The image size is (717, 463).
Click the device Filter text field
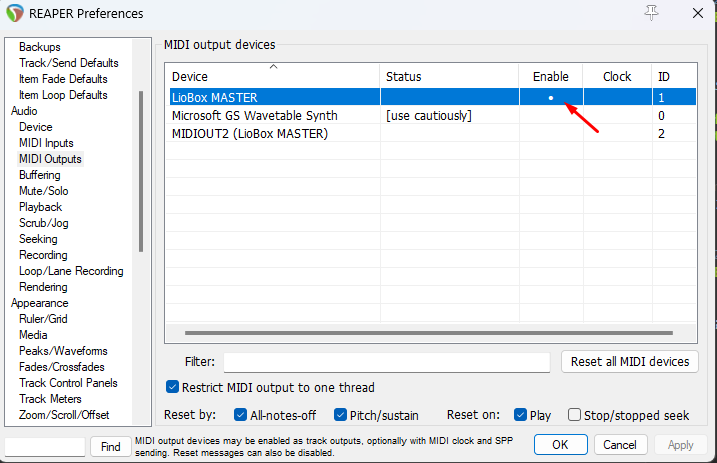pos(387,362)
